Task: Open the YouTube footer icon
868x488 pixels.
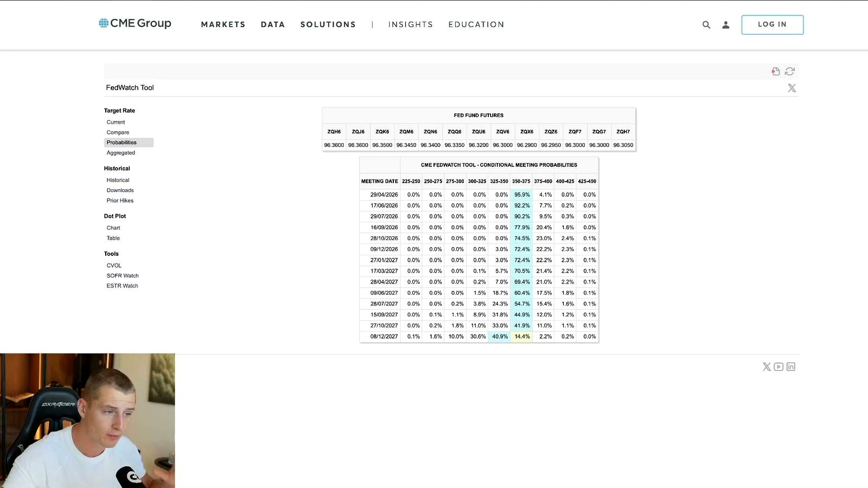Action: (x=778, y=367)
